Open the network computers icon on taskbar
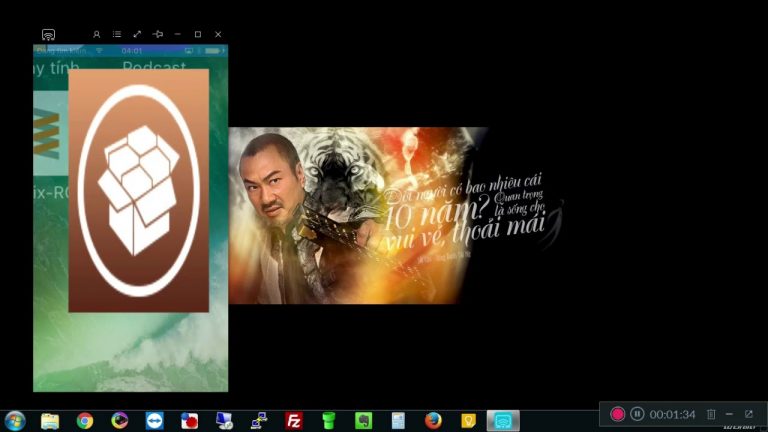This screenshot has height=432, width=768. pos(259,421)
